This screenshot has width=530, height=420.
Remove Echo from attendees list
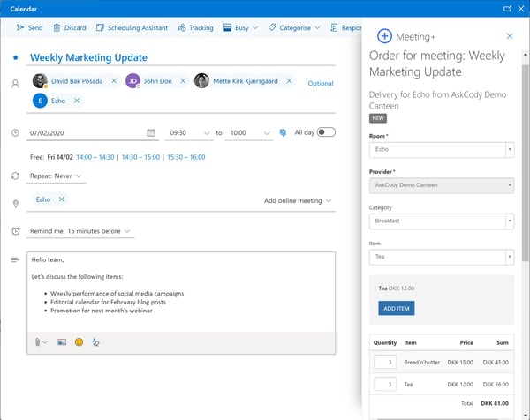[77, 101]
